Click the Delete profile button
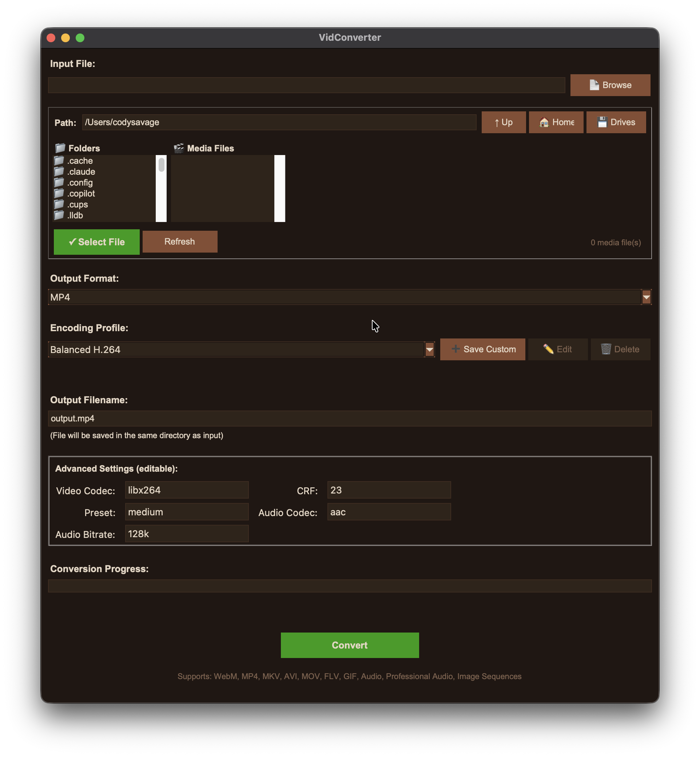Viewport: 700px width, 757px height. [620, 349]
